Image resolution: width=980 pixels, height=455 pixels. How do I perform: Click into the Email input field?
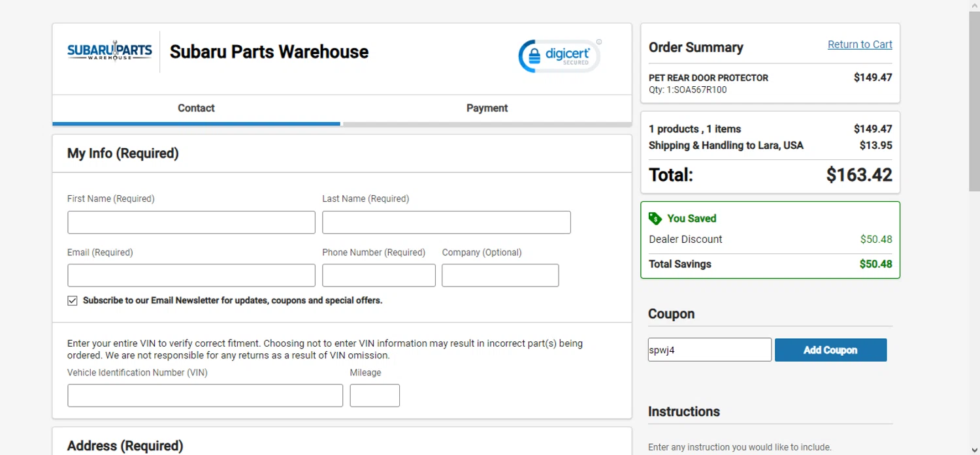(191, 275)
